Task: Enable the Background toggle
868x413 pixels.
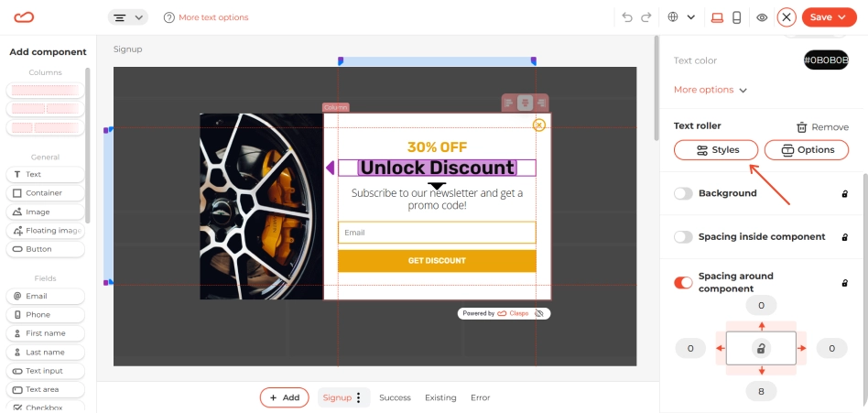Action: [x=683, y=193]
